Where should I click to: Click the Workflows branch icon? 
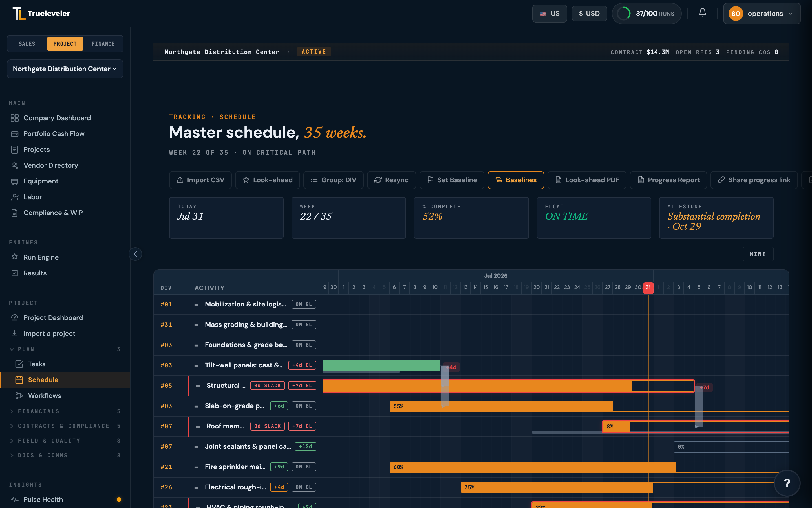tap(19, 395)
